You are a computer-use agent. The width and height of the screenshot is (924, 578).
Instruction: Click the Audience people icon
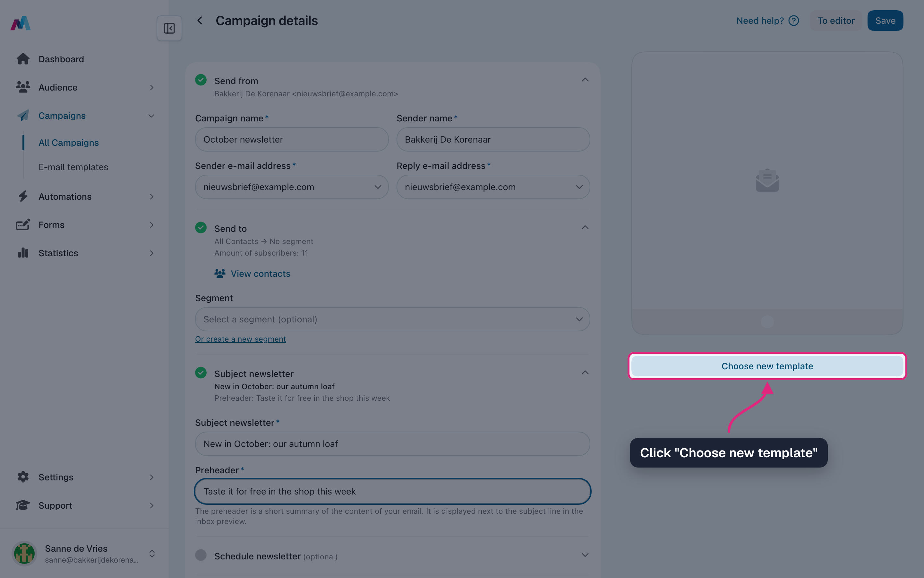pos(23,87)
